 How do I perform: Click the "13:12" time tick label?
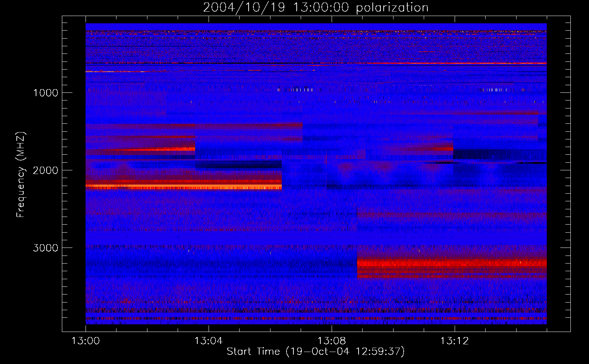[x=455, y=341]
